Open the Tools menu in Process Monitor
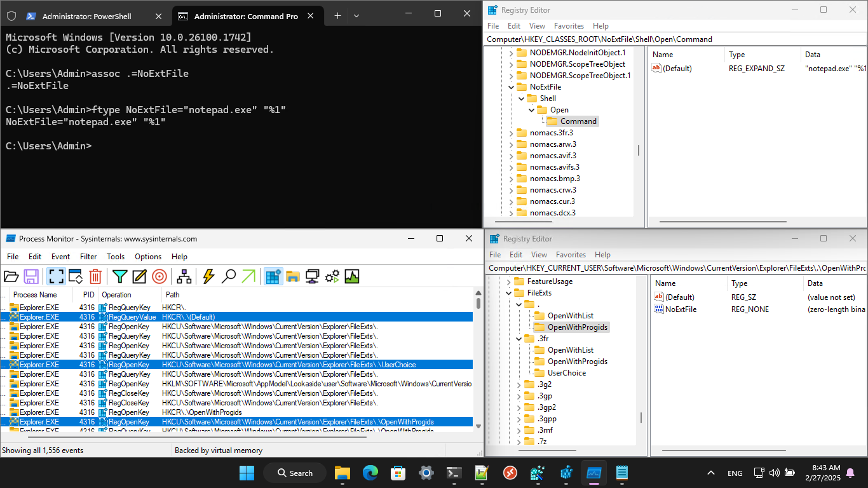868x488 pixels. [x=116, y=257]
